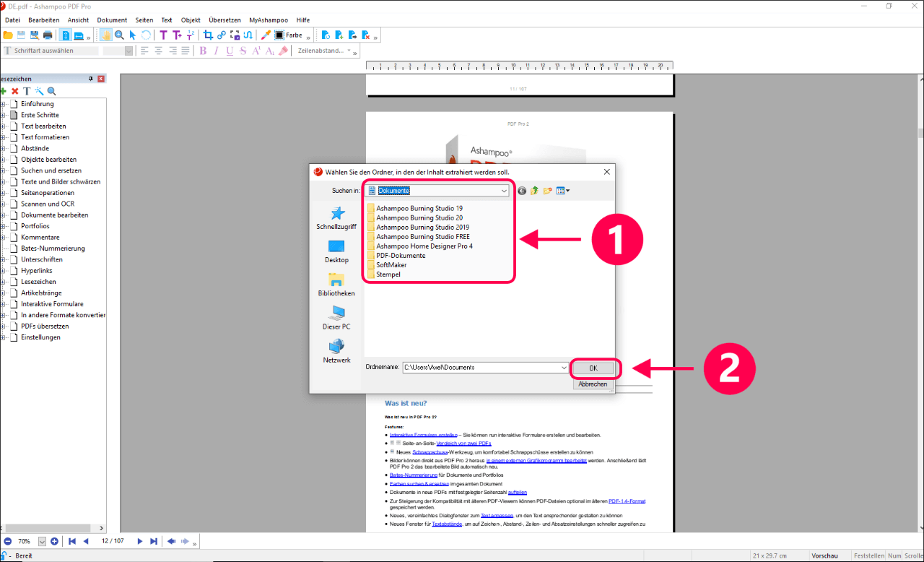
Task: Select the Hand pan tool
Action: [106, 35]
